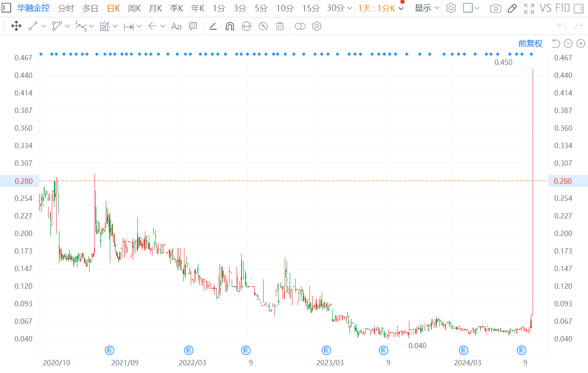Click the overlapping circles overlay icon

point(300,26)
